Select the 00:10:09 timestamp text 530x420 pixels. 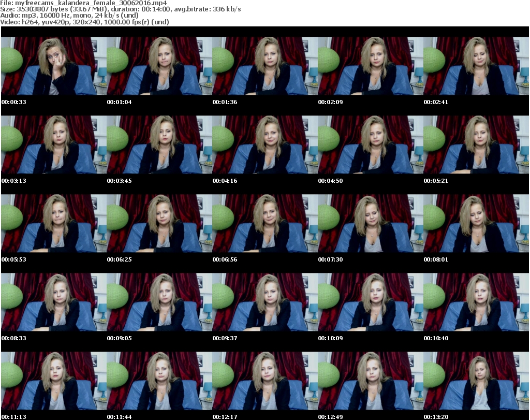coord(330,338)
